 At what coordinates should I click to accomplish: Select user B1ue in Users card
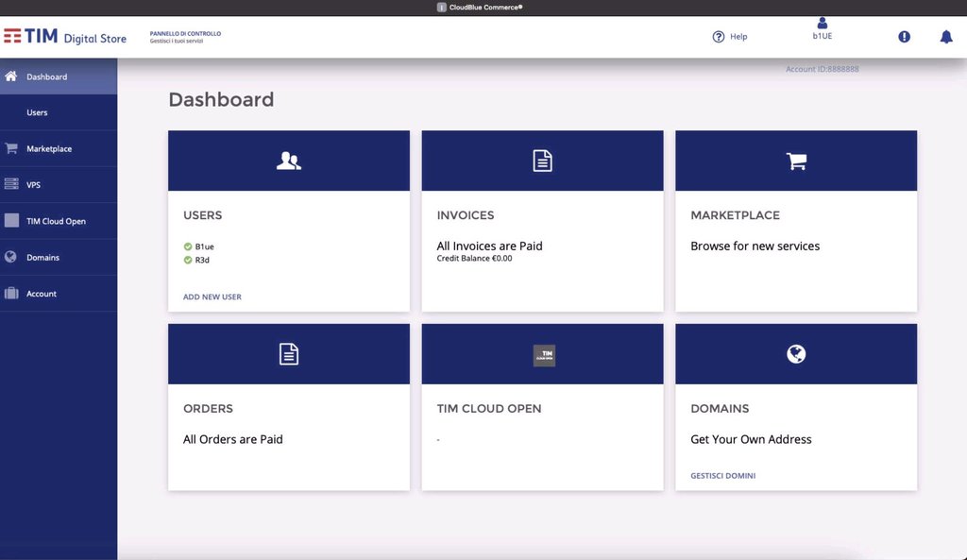tap(204, 246)
